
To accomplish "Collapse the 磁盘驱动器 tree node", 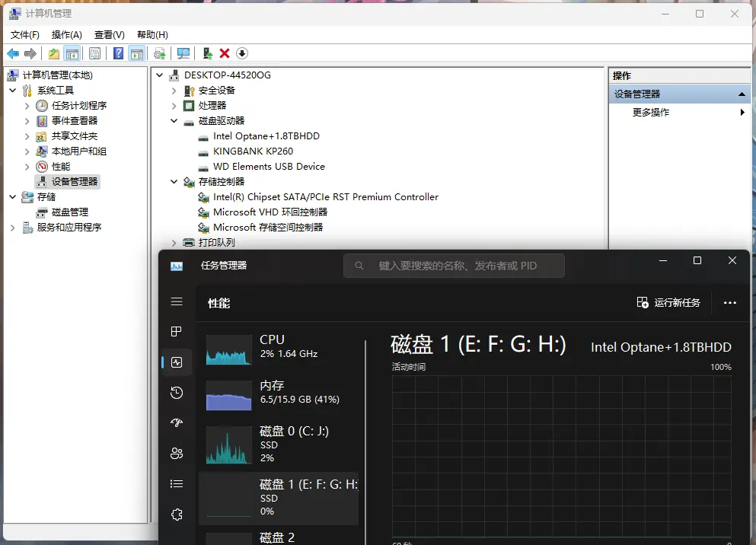I will pyautogui.click(x=174, y=121).
